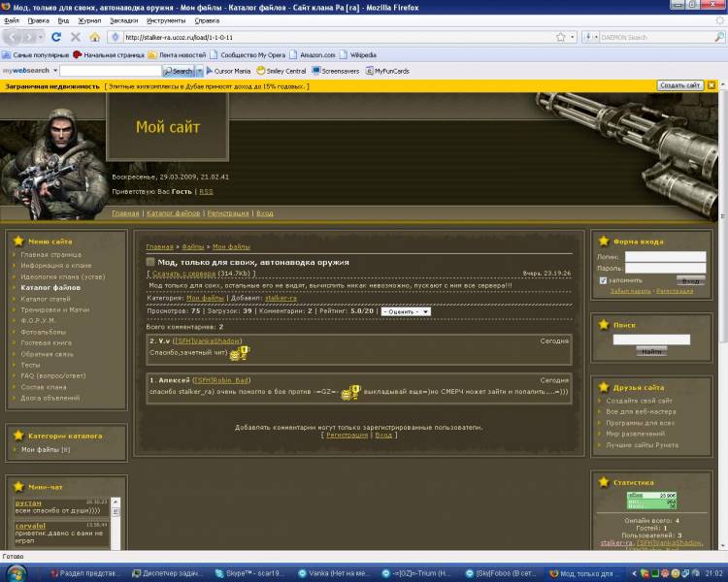Click the Firefox reload page icon
This screenshot has width=728, height=582.
pyautogui.click(x=56, y=37)
